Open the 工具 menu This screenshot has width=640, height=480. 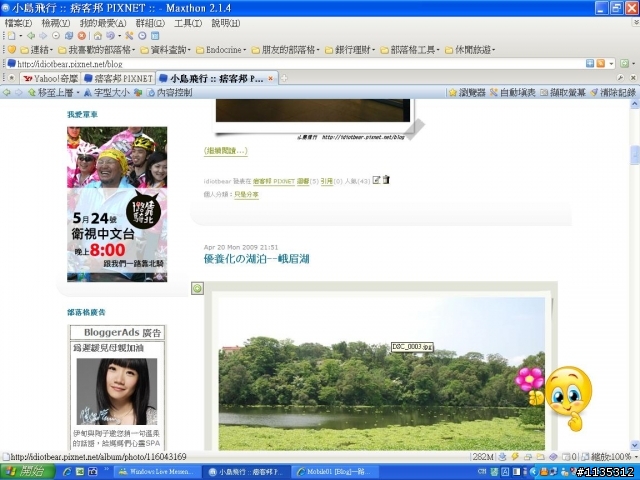coord(188,23)
